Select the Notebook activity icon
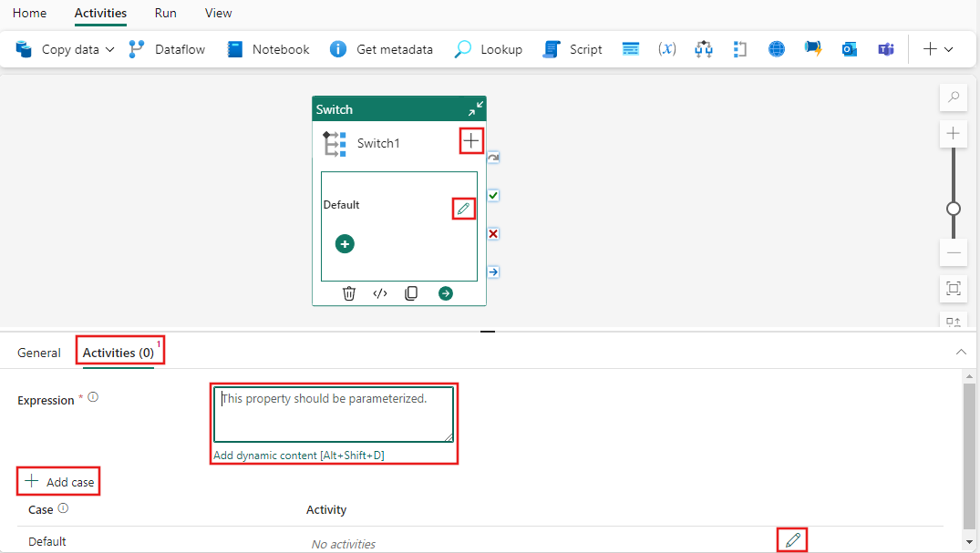 [x=235, y=48]
